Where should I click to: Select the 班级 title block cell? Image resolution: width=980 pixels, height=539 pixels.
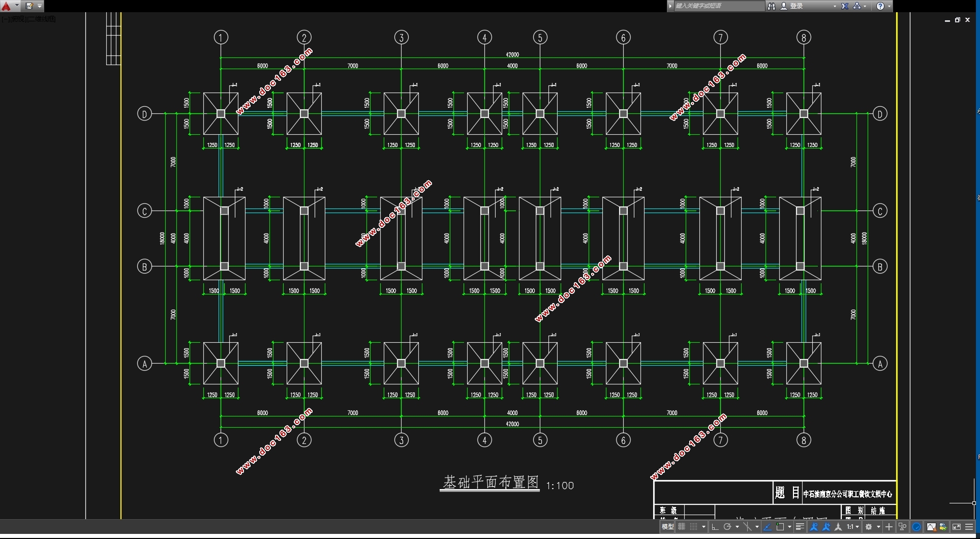(x=668, y=510)
